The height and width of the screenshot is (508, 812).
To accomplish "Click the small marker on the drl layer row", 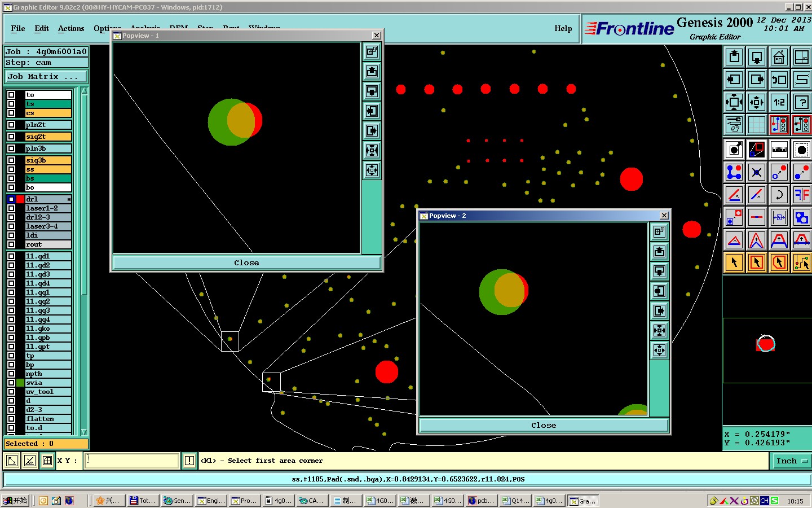I will point(69,199).
